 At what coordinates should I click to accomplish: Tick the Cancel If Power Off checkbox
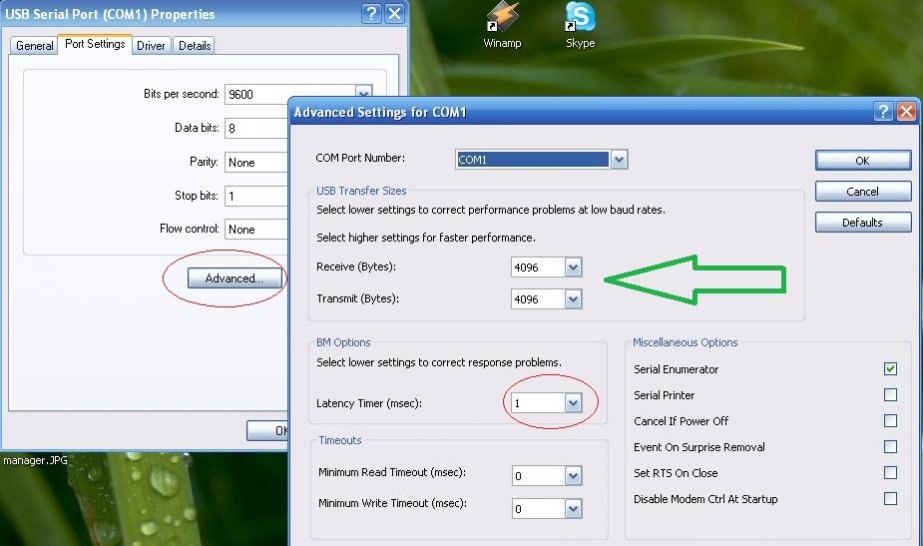(890, 421)
